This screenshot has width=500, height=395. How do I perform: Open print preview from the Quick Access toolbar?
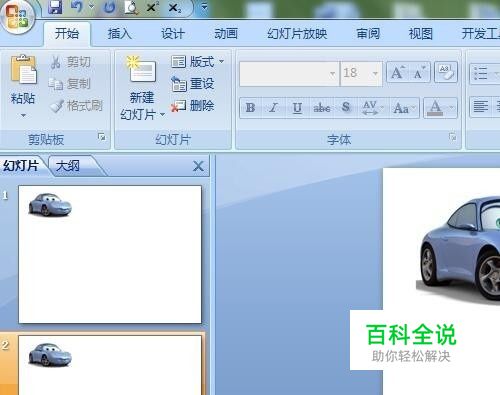(131, 7)
